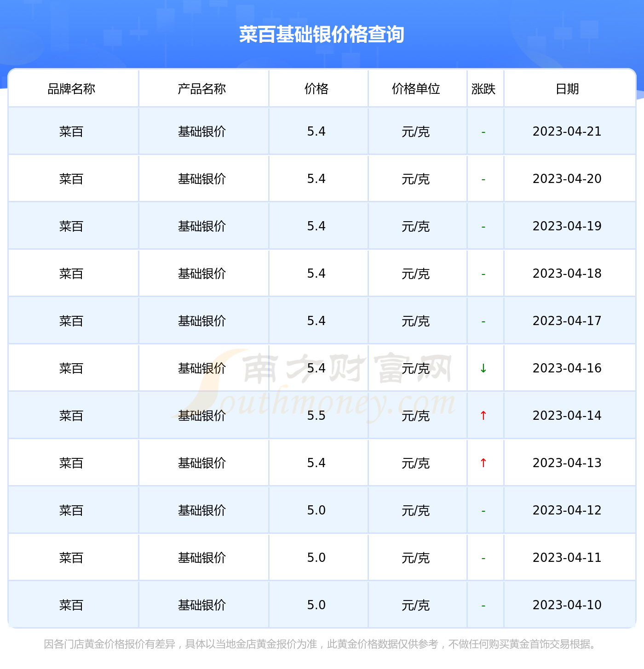The image size is (644, 669).
Task: Click 基础银价 in the 2023-04-17 row
Action: coord(202,321)
